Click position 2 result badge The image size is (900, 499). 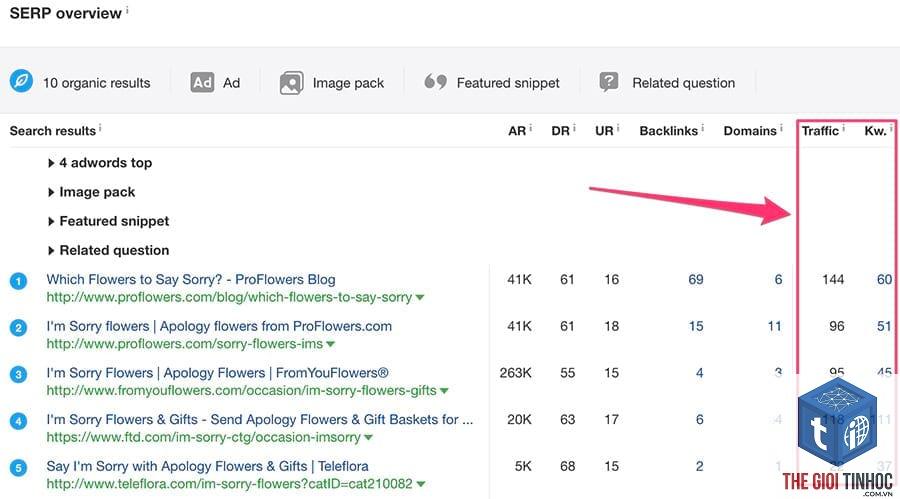pos(18,328)
